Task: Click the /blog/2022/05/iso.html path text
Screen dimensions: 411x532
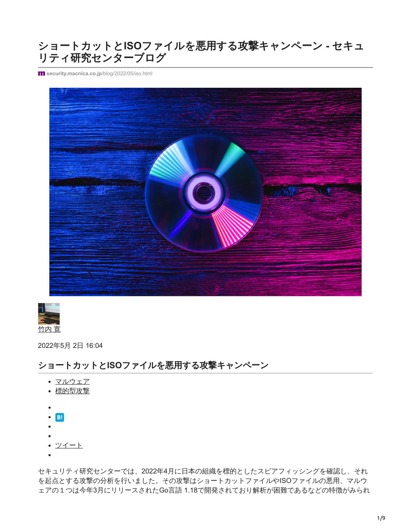Action: [x=127, y=74]
